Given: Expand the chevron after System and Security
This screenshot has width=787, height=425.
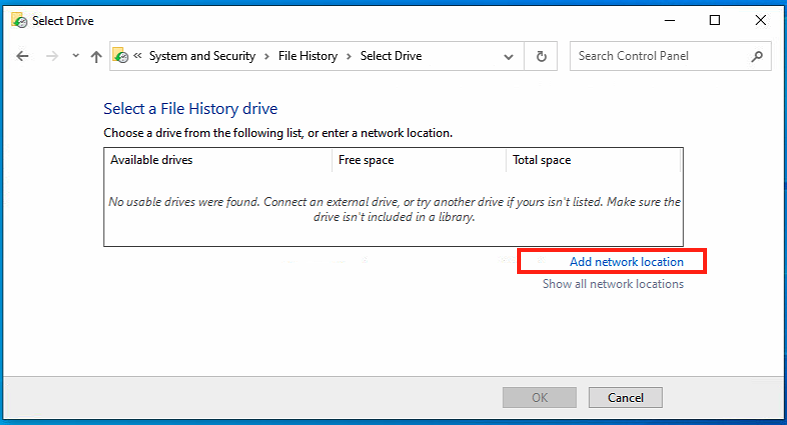Looking at the screenshot, I should coord(266,57).
